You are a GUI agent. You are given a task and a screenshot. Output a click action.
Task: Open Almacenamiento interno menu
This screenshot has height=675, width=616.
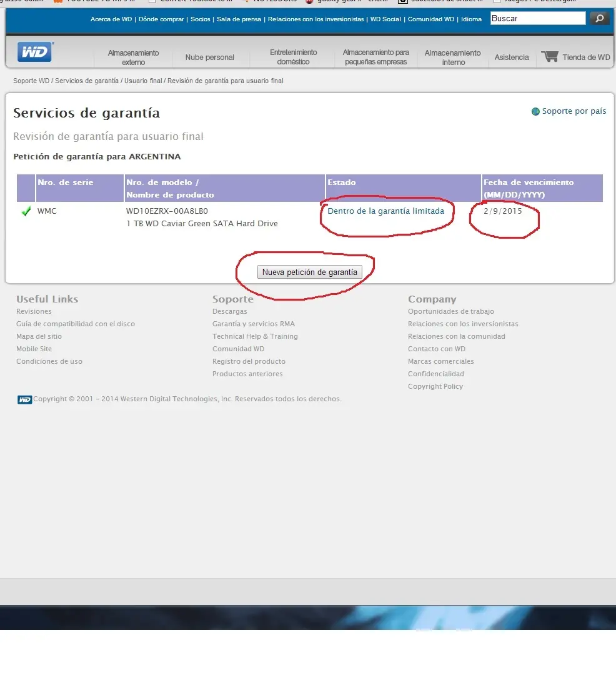point(453,57)
